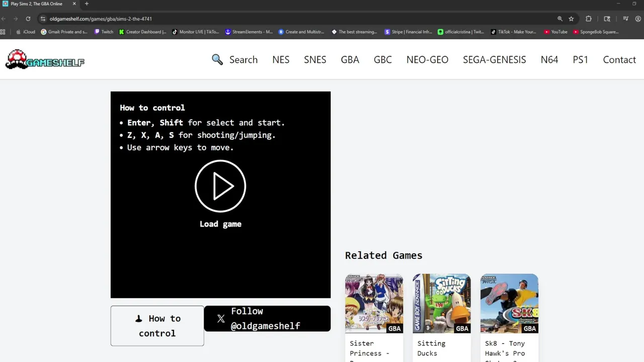Select the Play Sims 2, The GBA Online tab
The height and width of the screenshot is (362, 644).
coord(39,4)
